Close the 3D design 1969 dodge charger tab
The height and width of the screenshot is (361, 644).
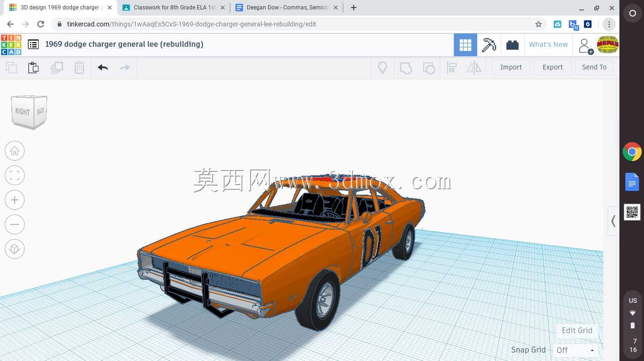click(109, 8)
